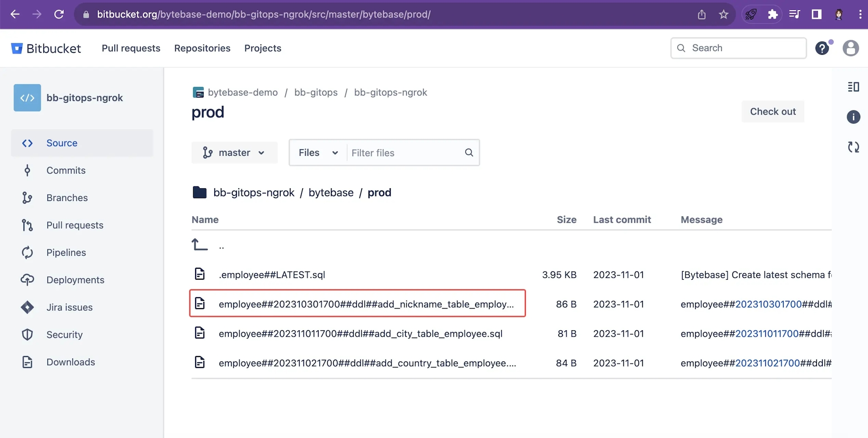The width and height of the screenshot is (868, 438).
Task: Open Repositories in the top navigation
Action: (x=202, y=48)
